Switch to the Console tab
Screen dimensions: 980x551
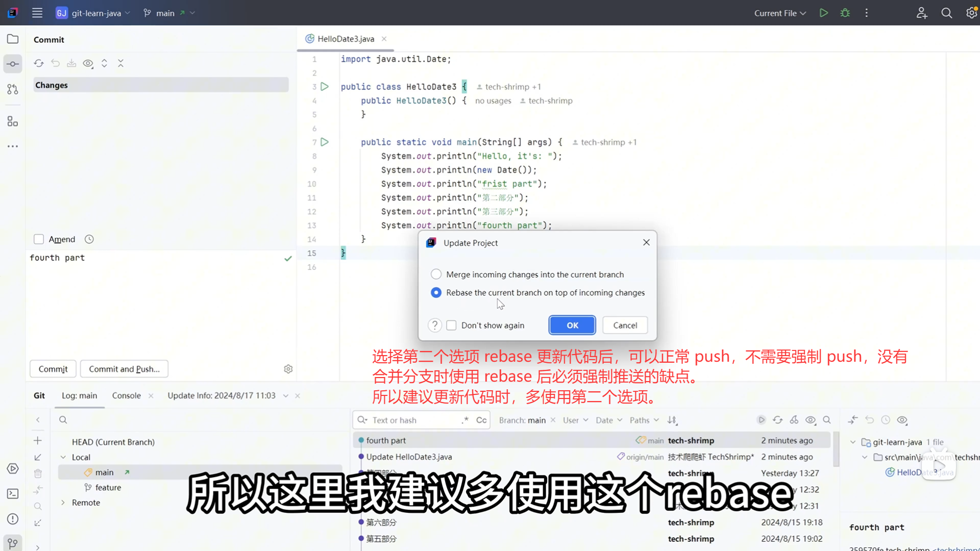126,395
